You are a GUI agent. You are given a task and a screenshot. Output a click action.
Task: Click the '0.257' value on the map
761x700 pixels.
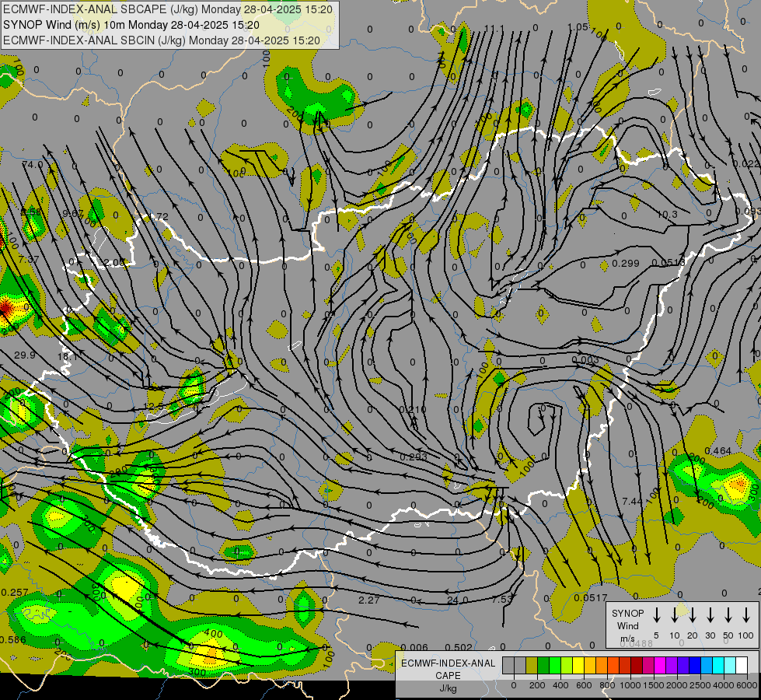[x=15, y=593]
